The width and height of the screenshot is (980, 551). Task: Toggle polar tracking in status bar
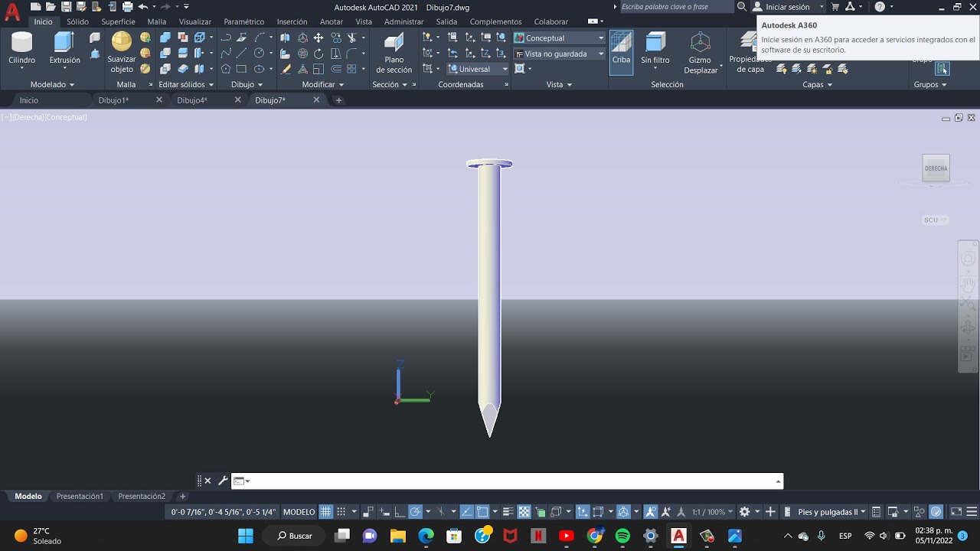415,512
